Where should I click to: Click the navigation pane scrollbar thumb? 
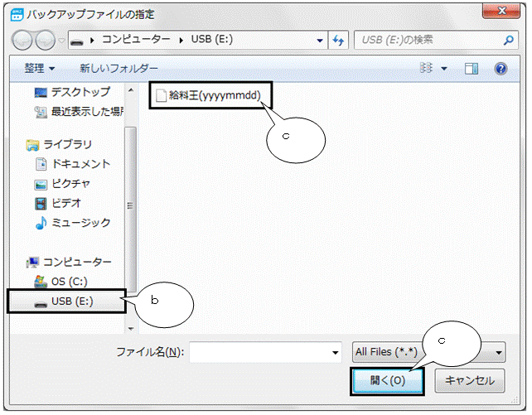[130, 210]
